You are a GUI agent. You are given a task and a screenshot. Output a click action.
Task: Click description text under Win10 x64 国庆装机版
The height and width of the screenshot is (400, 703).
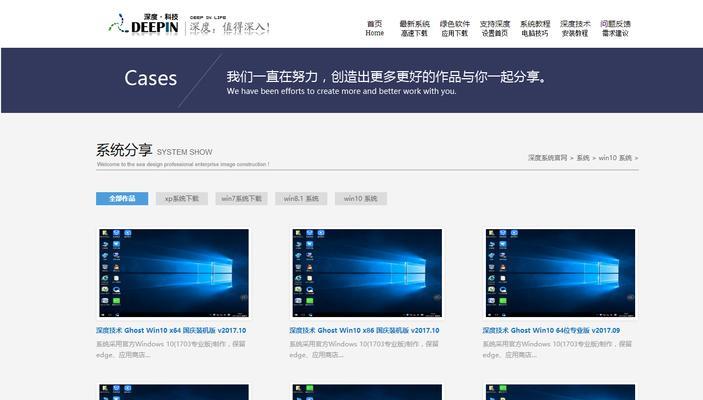point(170,349)
